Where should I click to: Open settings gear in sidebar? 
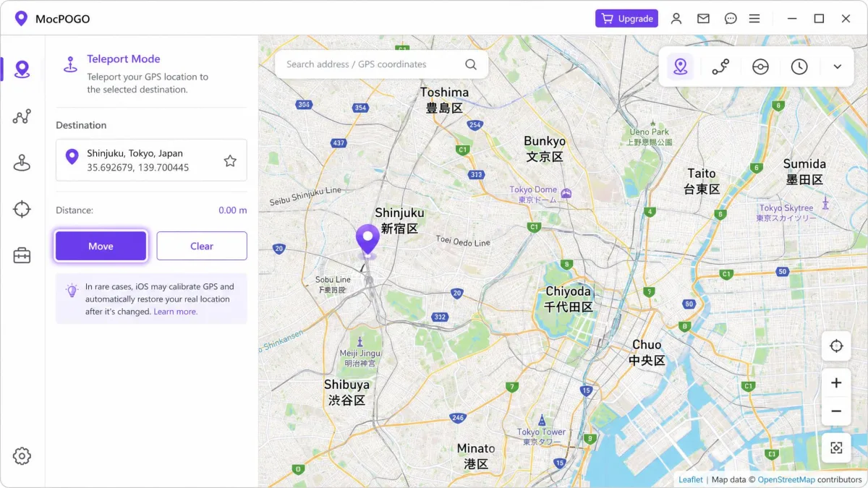(22, 455)
